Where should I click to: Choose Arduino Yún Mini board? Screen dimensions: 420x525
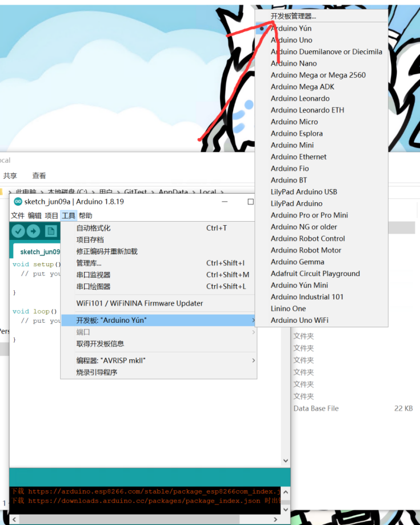tap(322, 285)
